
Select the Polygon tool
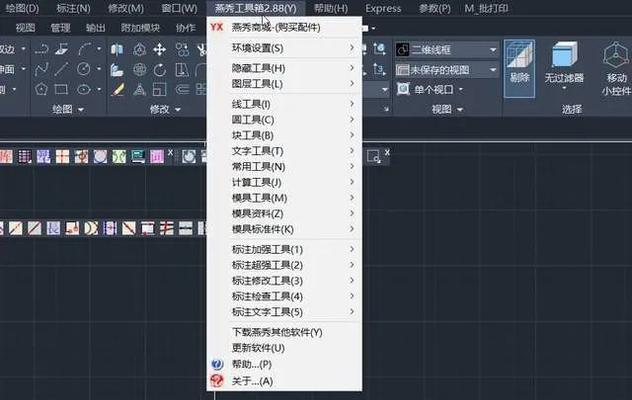coord(41,89)
